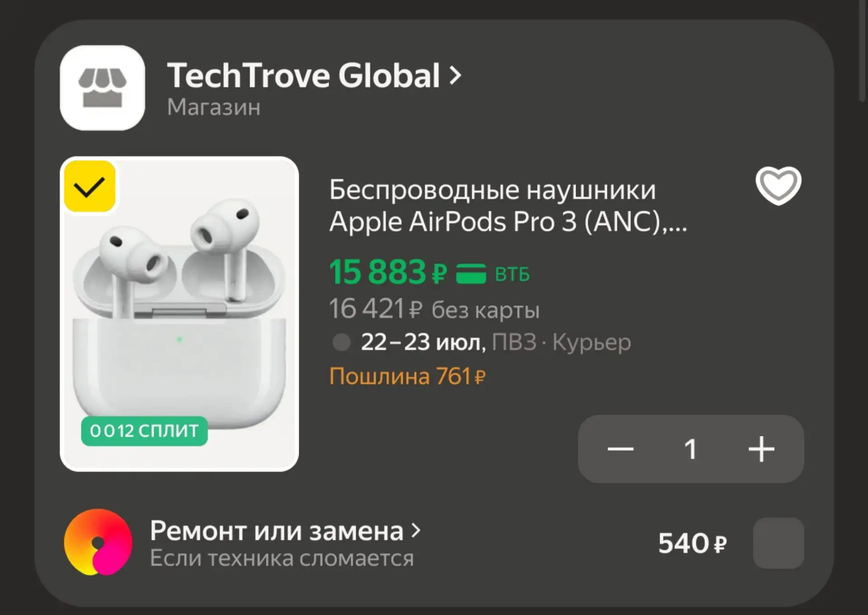Decrease quantity with the minus button
Image resolution: width=868 pixels, height=615 pixels.
[620, 449]
